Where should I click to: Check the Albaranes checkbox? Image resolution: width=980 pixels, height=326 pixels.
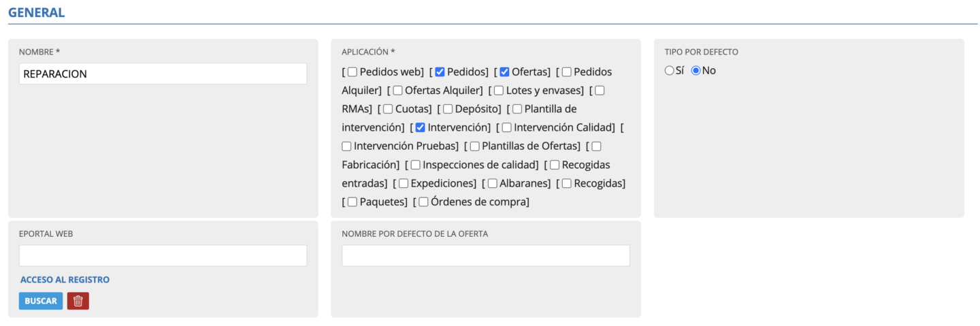click(493, 183)
